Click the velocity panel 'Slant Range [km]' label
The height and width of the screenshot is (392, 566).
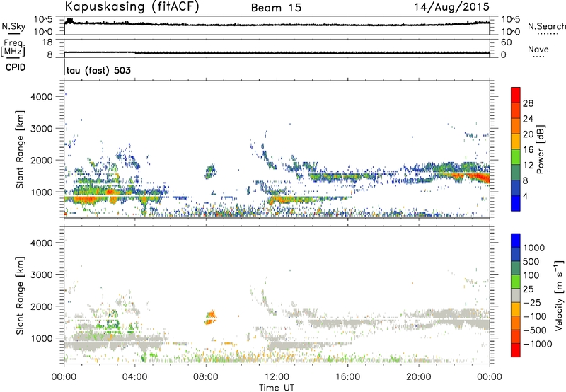click(x=20, y=295)
